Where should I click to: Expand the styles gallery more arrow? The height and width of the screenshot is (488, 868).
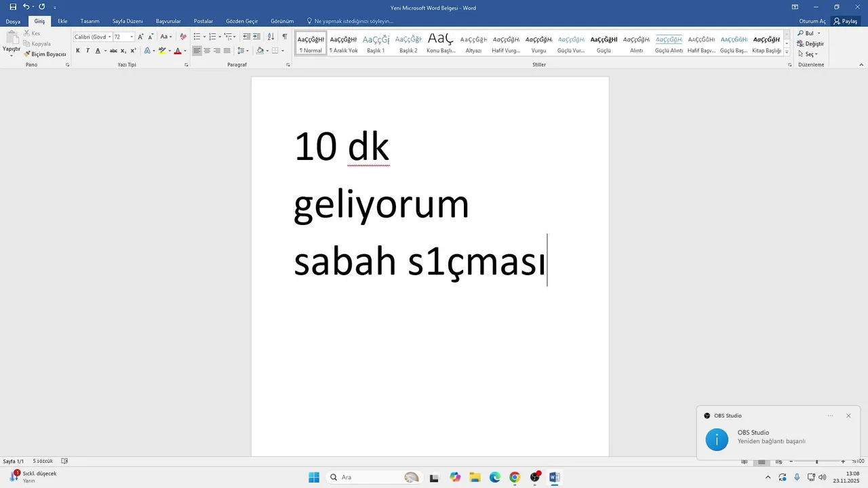pyautogui.click(x=787, y=52)
